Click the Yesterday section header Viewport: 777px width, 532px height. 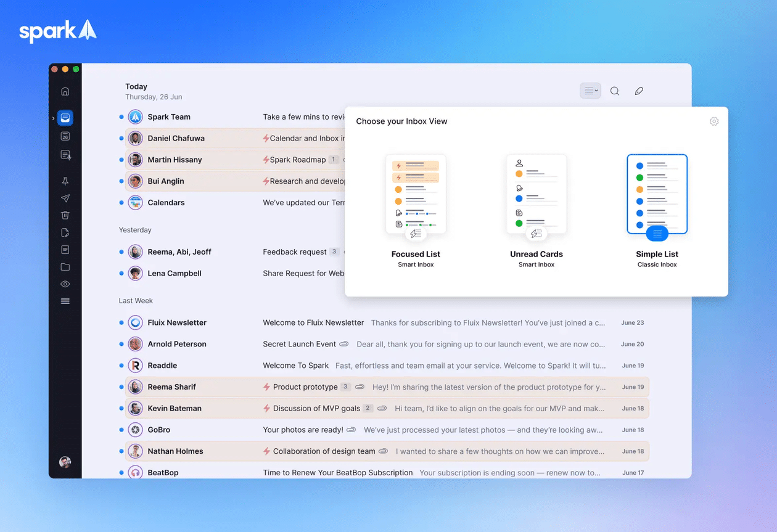click(x=135, y=230)
